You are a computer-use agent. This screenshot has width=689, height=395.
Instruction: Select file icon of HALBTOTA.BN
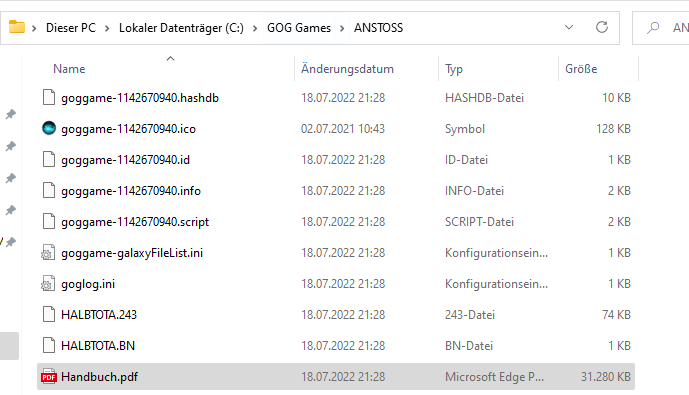49,345
